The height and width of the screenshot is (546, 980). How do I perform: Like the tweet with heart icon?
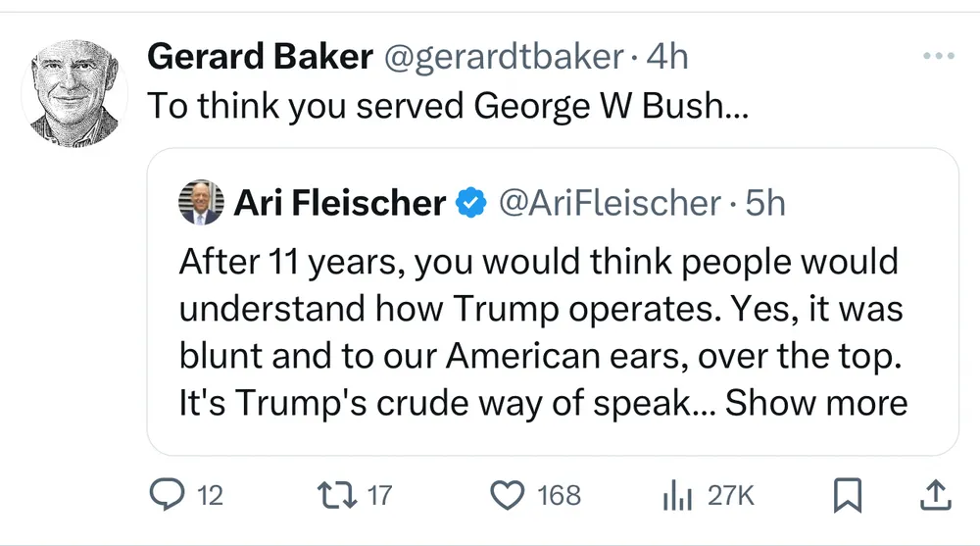click(x=507, y=496)
